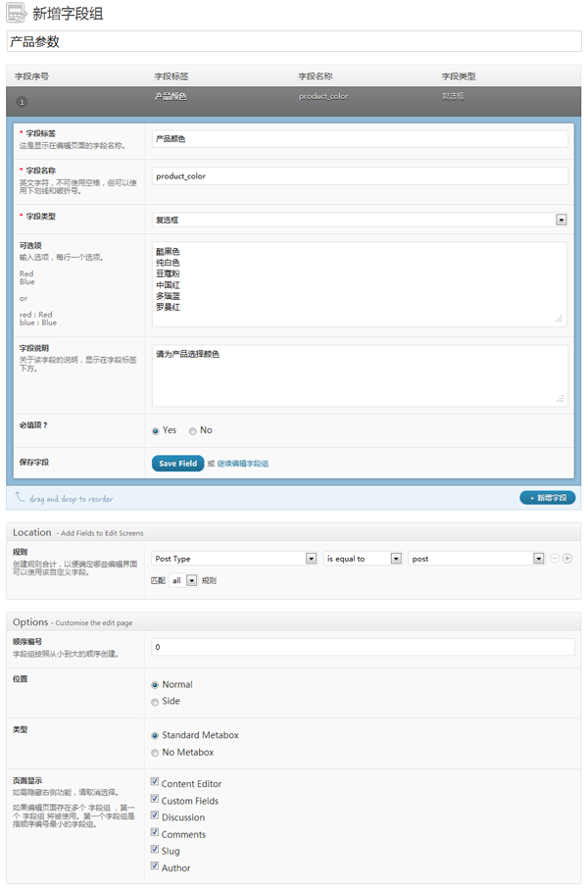Image resolution: width=588 pixels, height=889 pixels.
Task: Click the 继续编辑字段组 link
Action: (242, 464)
